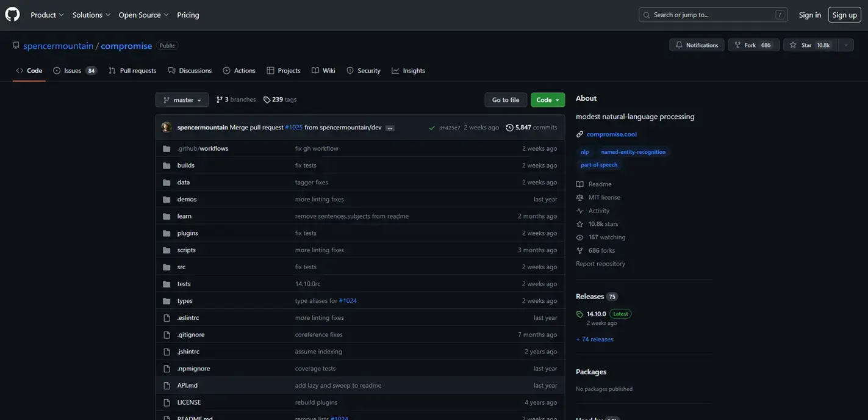
Task: Click the branch icon next to 3 branches
Action: [x=220, y=100]
